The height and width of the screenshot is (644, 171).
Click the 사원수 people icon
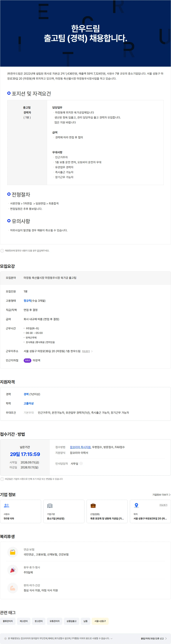tap(7, 506)
